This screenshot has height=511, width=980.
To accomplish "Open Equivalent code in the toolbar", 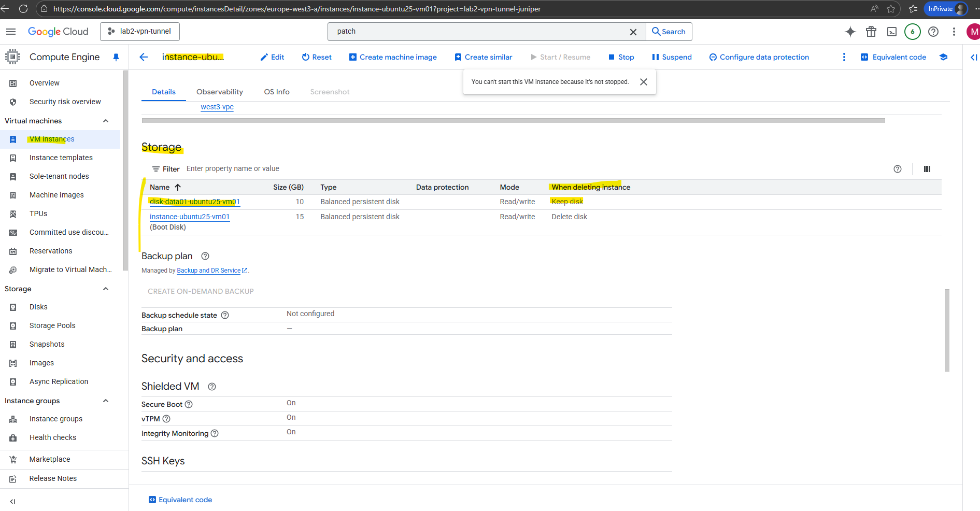I will click(893, 57).
